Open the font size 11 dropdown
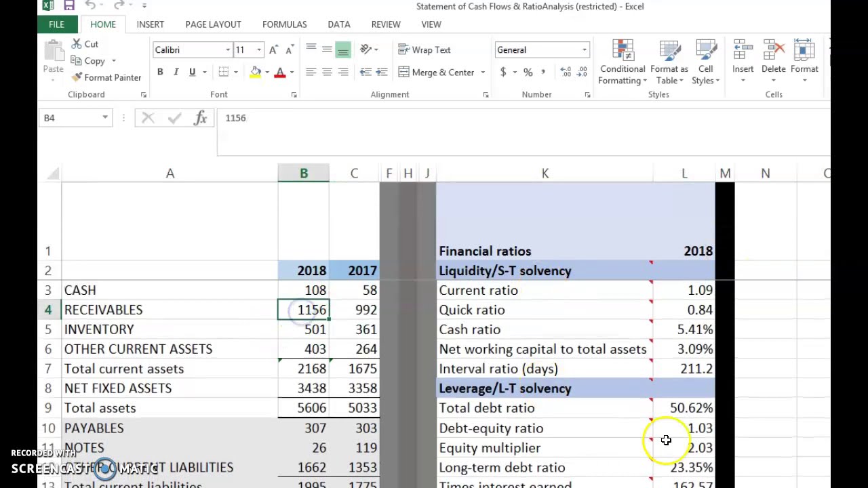 [258, 50]
